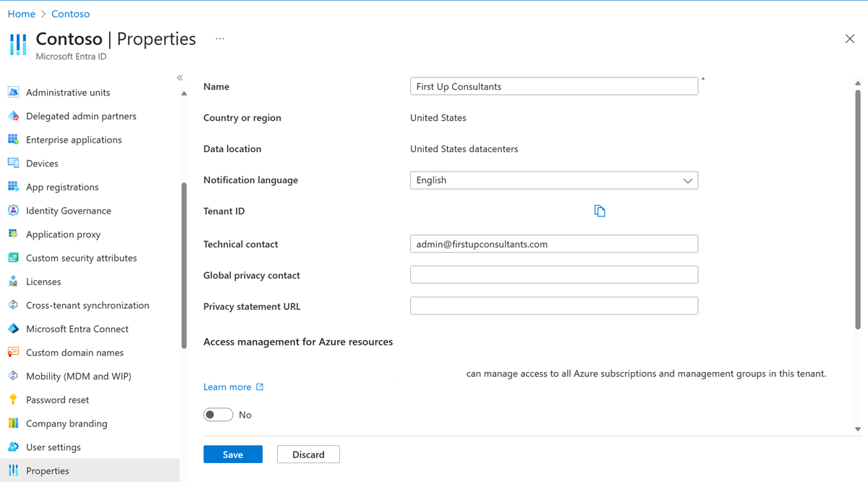Click the Devices icon in sidebar
Image resolution: width=868 pixels, height=482 pixels.
tap(13, 164)
